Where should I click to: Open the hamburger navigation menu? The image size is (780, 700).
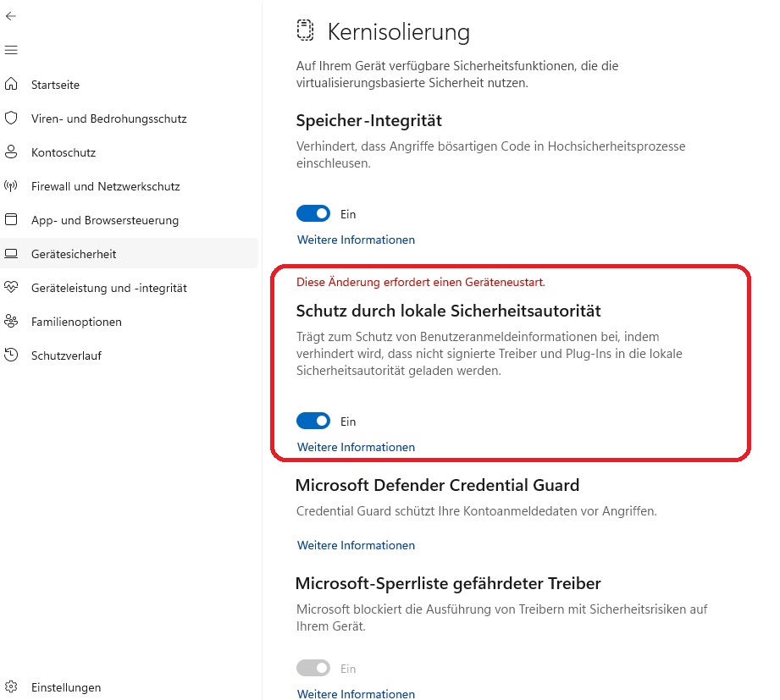pos(11,51)
